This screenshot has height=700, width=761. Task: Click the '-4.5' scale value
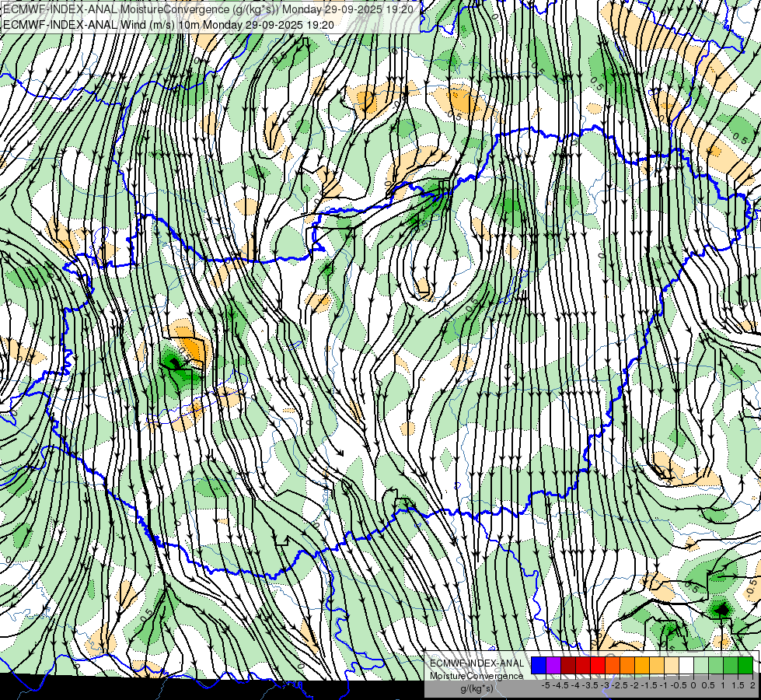click(x=561, y=685)
